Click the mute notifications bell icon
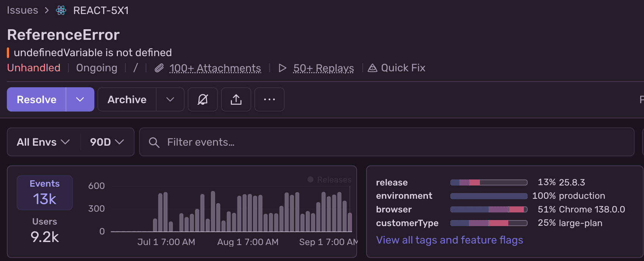The height and width of the screenshot is (261, 644). click(x=203, y=99)
